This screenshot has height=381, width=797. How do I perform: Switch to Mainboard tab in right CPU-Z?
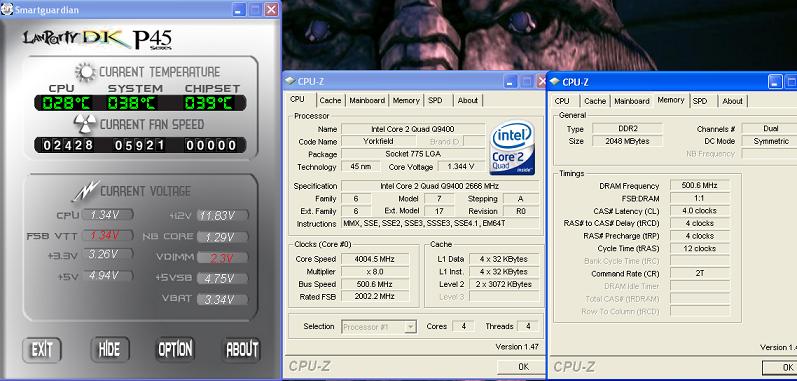click(x=632, y=101)
